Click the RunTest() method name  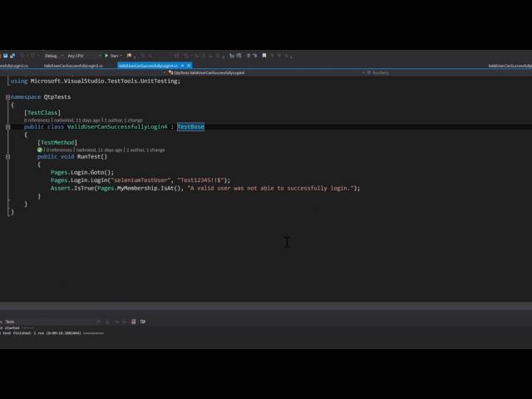pos(92,156)
